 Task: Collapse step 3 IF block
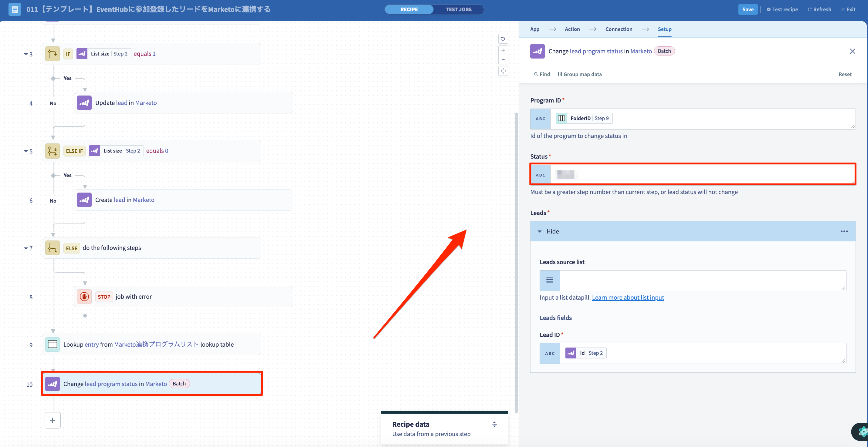pyautogui.click(x=26, y=54)
